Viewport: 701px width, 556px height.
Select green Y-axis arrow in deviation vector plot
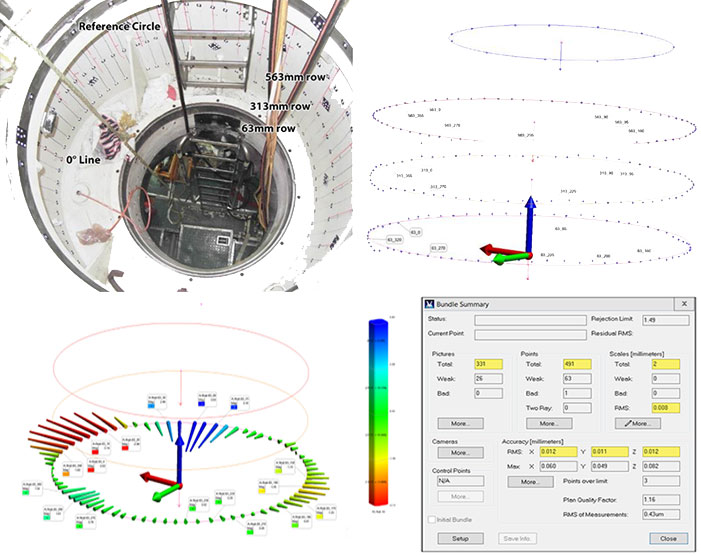[163, 492]
